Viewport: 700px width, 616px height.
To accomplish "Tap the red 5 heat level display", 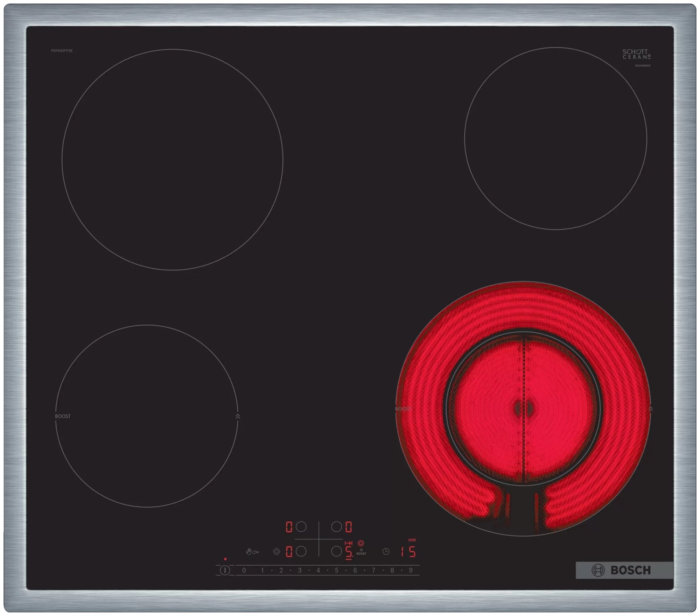I will pos(349,552).
